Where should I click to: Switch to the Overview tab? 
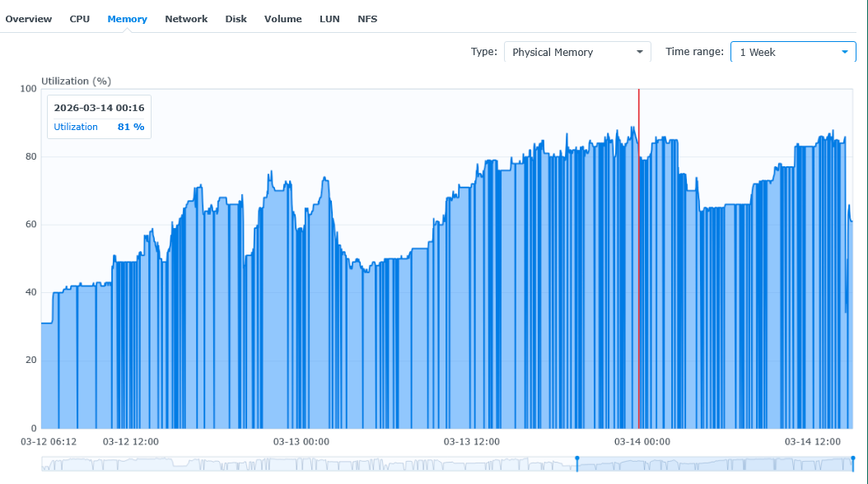coord(28,19)
